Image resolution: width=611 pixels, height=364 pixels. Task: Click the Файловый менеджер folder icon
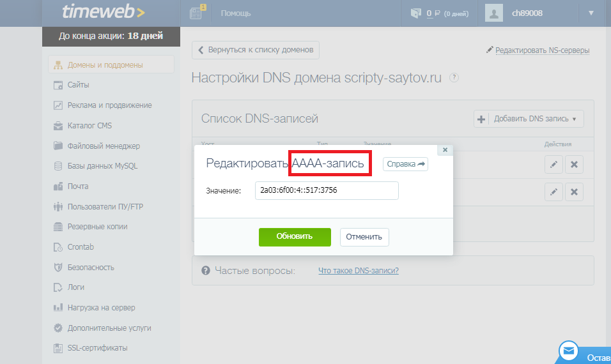click(x=58, y=146)
